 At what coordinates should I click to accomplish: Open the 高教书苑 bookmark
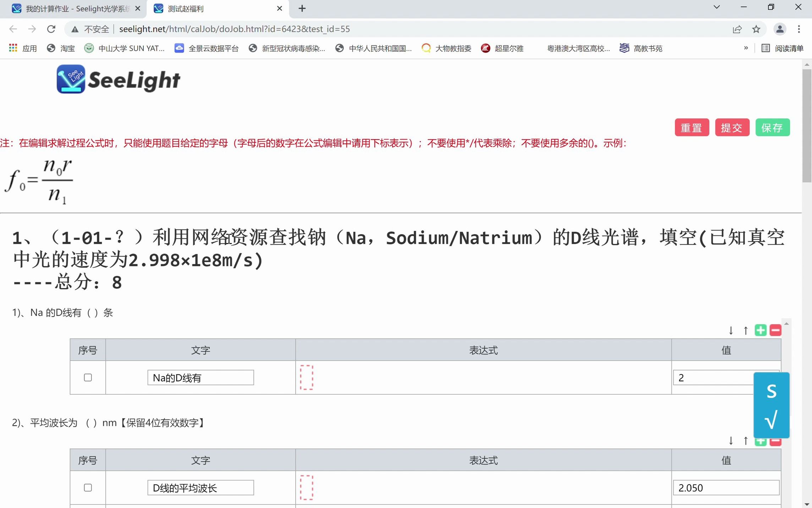(641, 48)
